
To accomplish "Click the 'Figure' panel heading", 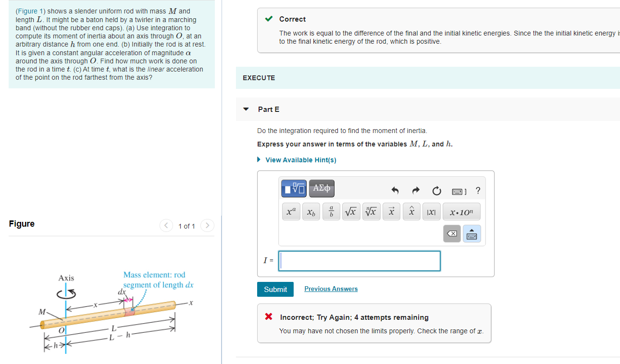I will tap(22, 224).
